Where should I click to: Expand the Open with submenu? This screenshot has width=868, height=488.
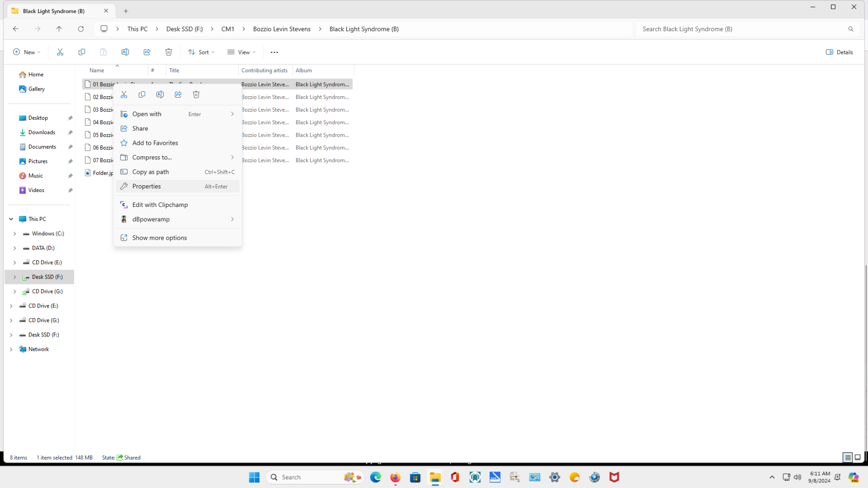tap(178, 114)
